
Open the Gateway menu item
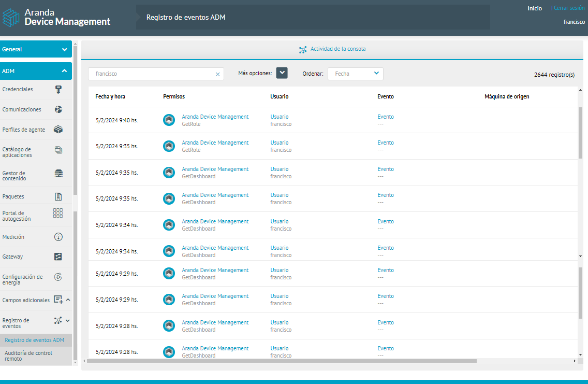click(x=36, y=257)
